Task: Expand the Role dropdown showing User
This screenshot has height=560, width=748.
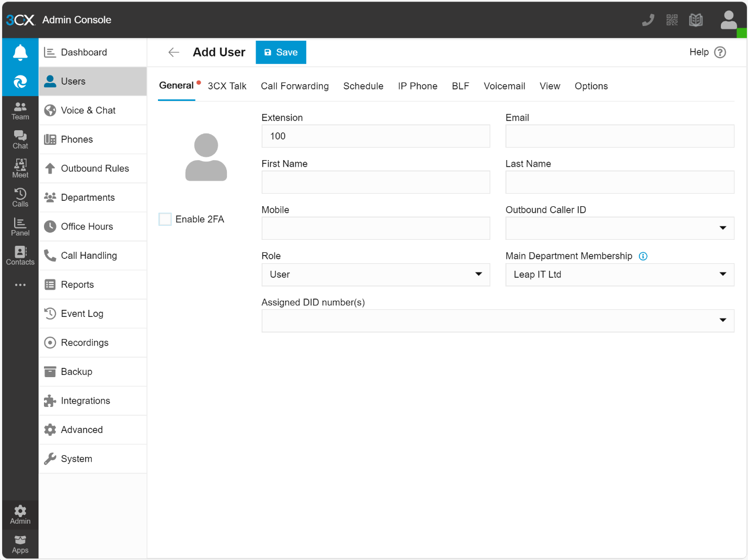Action: click(479, 275)
